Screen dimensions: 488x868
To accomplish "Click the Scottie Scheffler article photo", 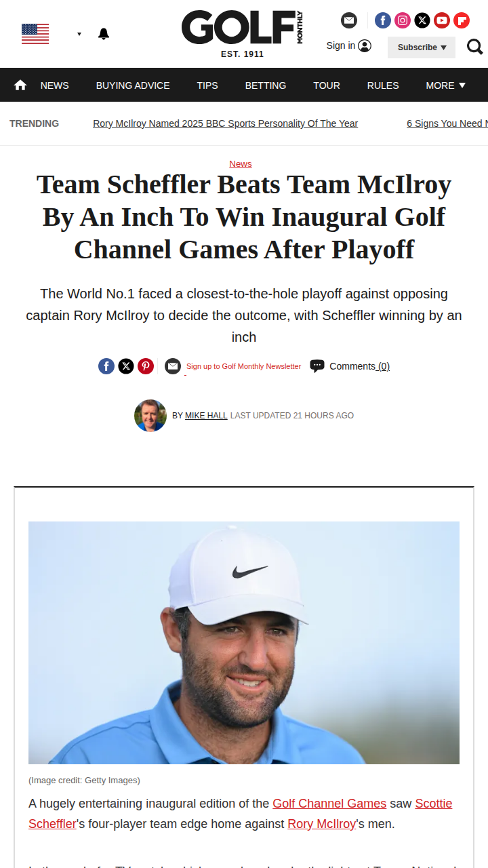I will [x=244, y=642].
